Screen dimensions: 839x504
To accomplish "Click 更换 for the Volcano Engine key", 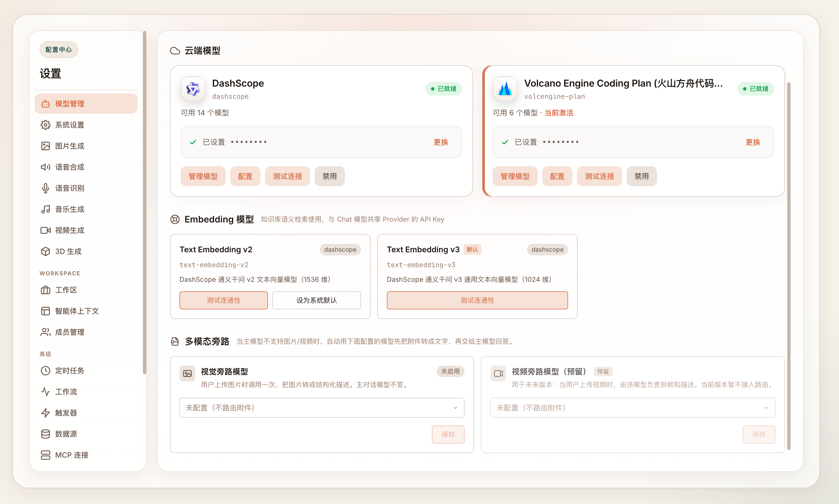I will tap(753, 142).
